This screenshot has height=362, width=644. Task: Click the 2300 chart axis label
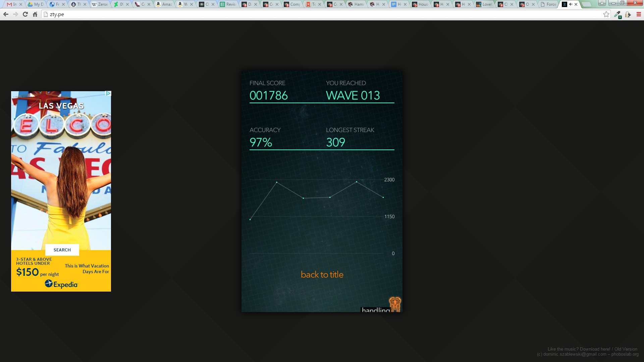point(389,180)
